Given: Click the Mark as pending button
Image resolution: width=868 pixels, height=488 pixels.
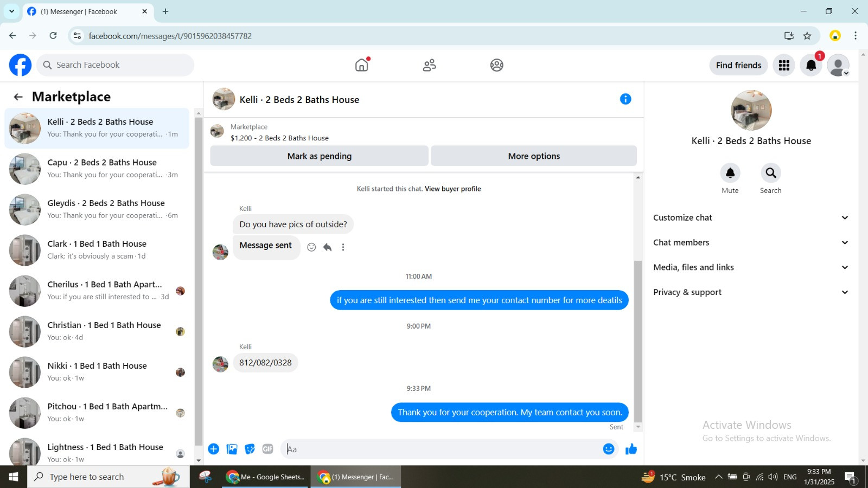Looking at the screenshot, I should 320,156.
